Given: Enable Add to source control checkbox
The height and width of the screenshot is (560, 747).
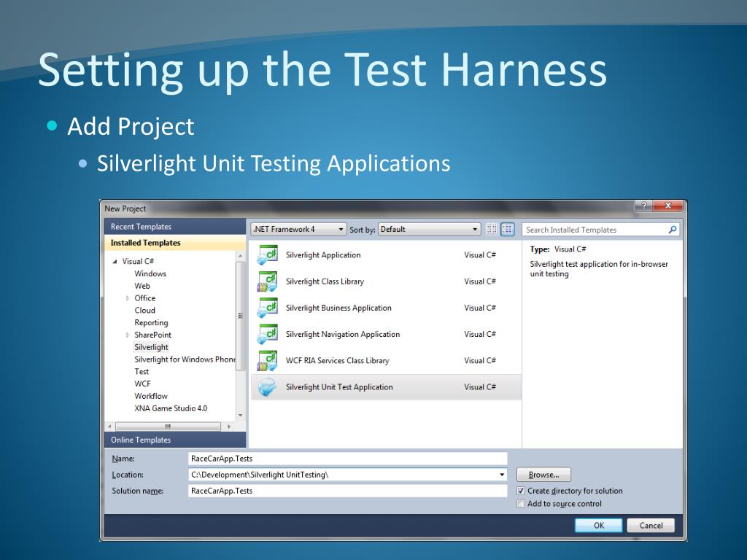Looking at the screenshot, I should (521, 504).
